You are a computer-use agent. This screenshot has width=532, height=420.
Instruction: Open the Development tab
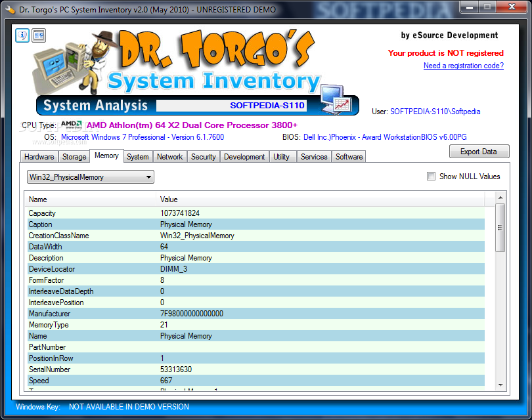pos(244,157)
